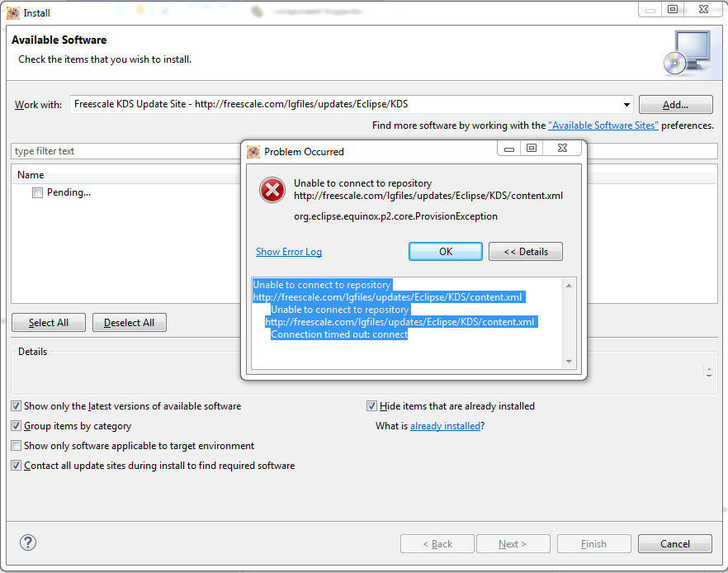The image size is (728, 573).
Task: Collapse the error details with Details button
Action: coord(526,251)
